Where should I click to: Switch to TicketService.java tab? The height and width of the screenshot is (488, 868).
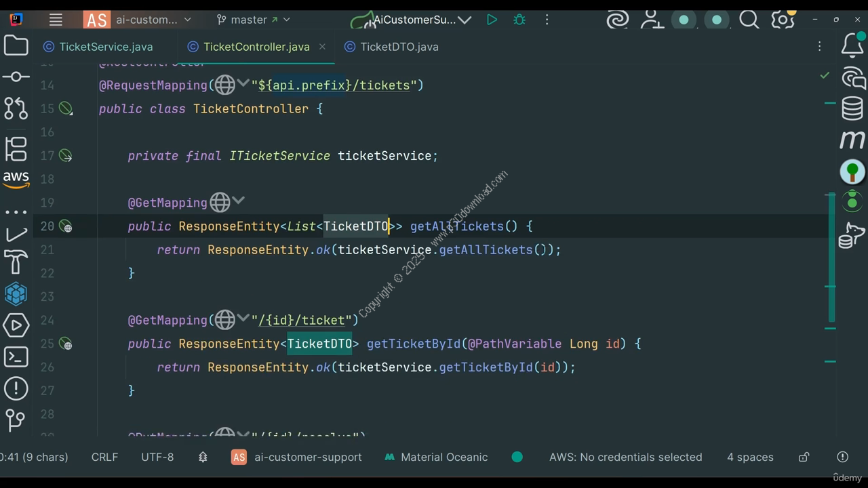(98, 47)
